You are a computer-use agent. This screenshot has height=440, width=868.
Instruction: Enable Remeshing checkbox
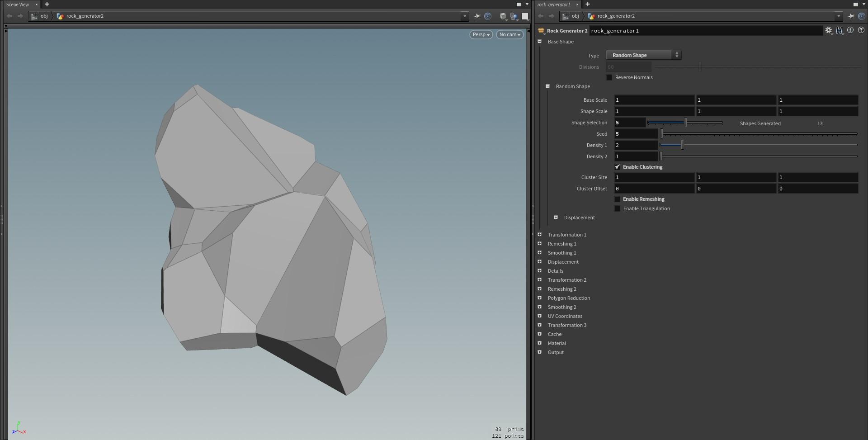point(618,199)
